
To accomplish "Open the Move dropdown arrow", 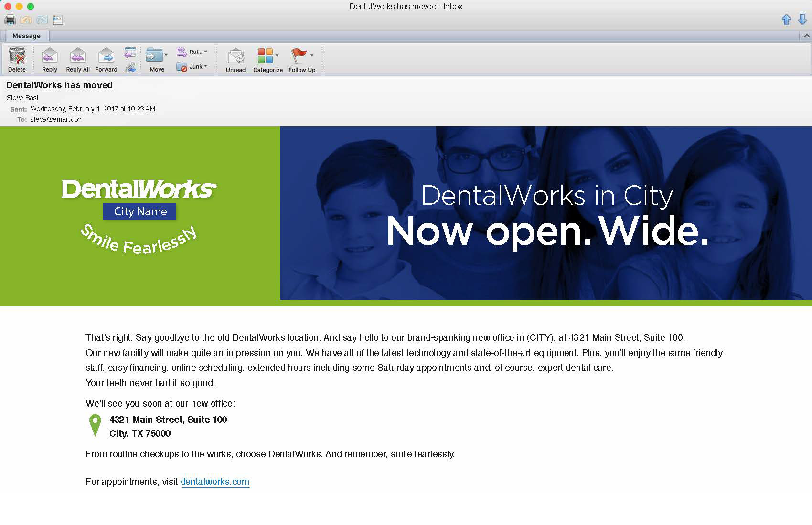I will [166, 55].
